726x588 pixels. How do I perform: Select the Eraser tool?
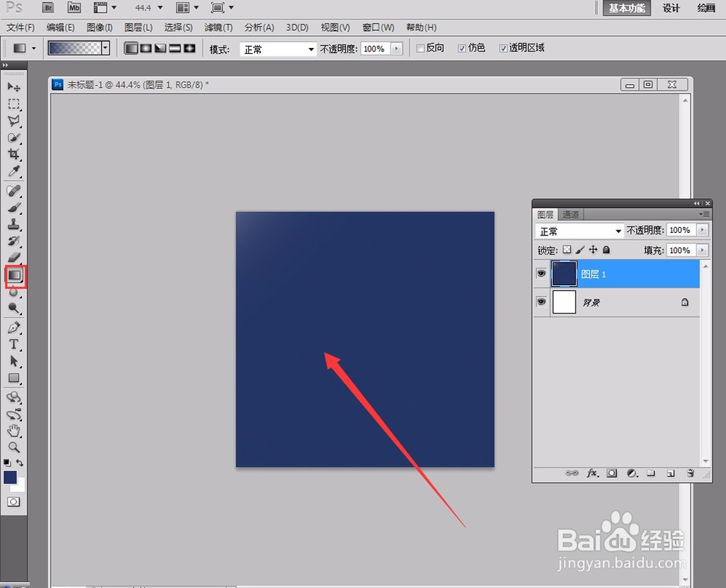click(x=14, y=258)
